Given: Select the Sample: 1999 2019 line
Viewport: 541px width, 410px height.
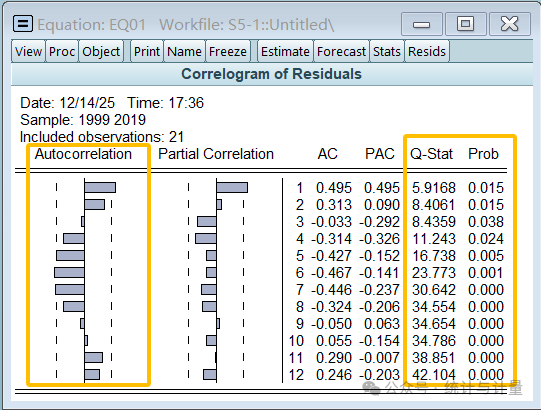Looking at the screenshot, I should click(x=83, y=120).
